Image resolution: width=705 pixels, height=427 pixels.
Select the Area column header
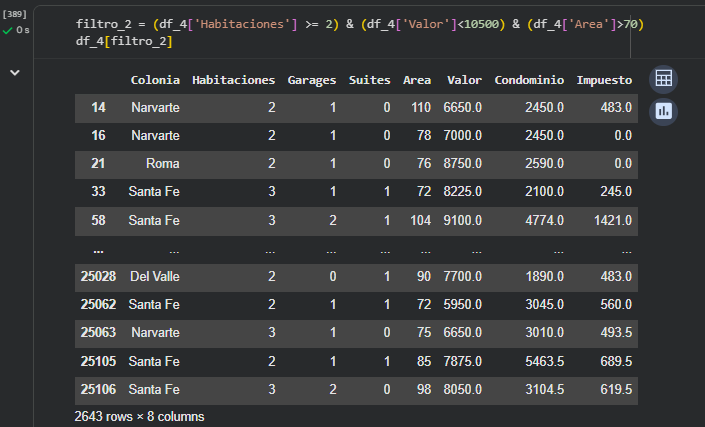coord(417,79)
